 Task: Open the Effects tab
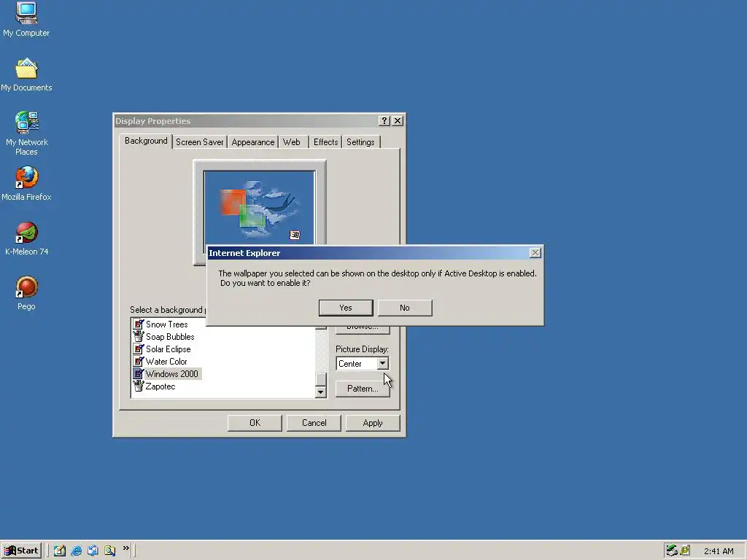(x=325, y=142)
